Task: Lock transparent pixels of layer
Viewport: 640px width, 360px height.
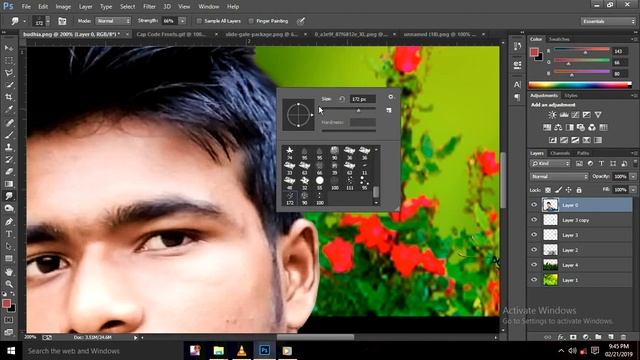Action: click(x=548, y=190)
